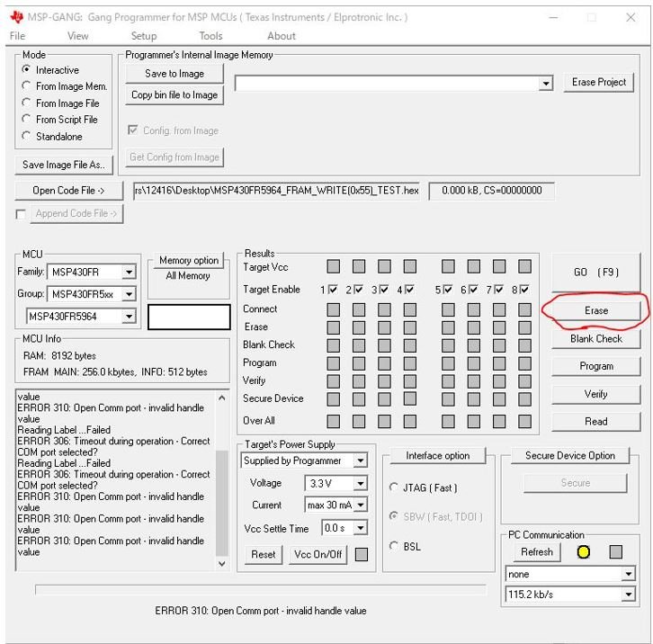The height and width of the screenshot is (644, 653).
Task: Click Connect result indicator for target 1
Action: [x=333, y=309]
